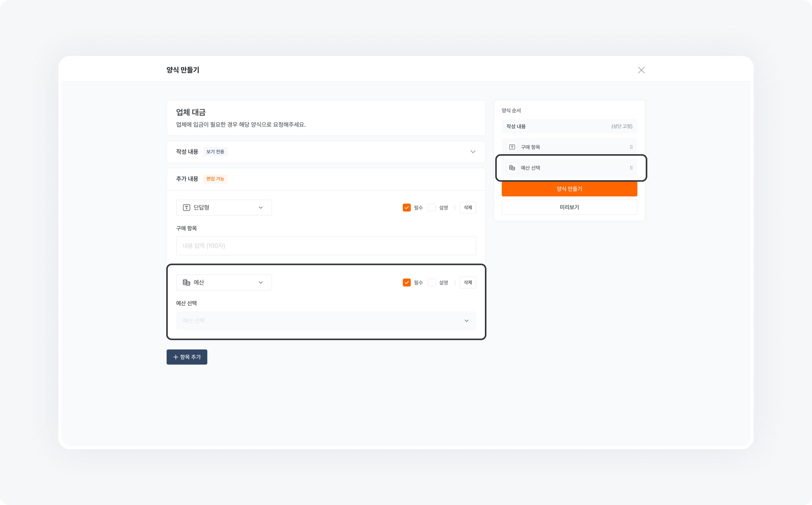This screenshot has height=505, width=812.
Task: Click the plus icon on the 항목 추가 button
Action: point(176,357)
